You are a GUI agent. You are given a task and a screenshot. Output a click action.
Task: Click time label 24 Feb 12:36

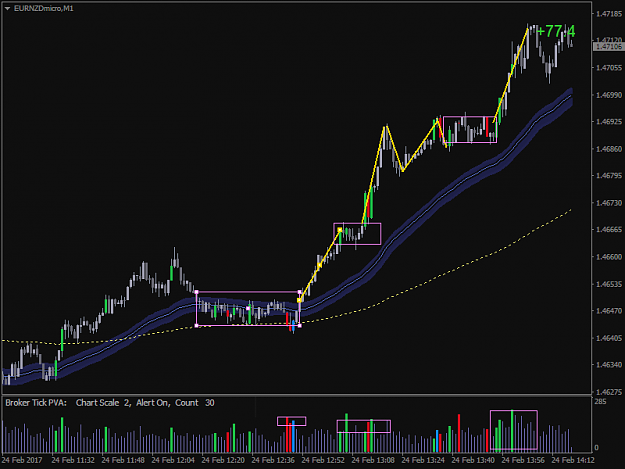pyautogui.click(x=273, y=460)
